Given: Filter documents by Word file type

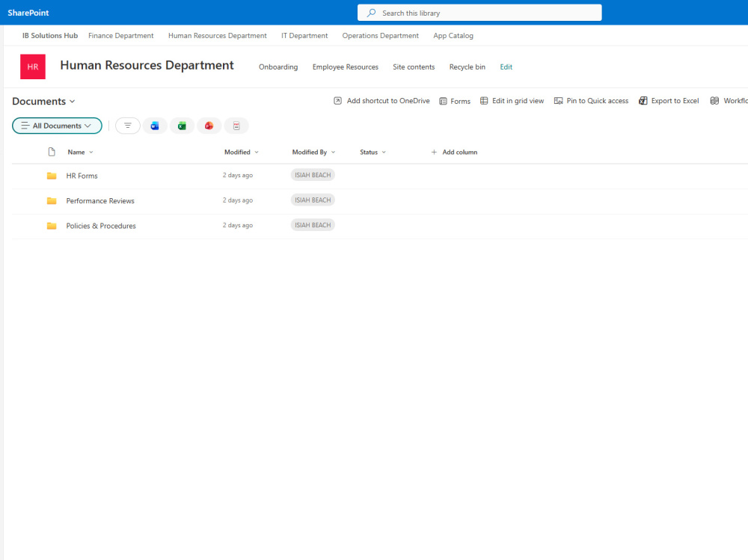Looking at the screenshot, I should pyautogui.click(x=155, y=126).
